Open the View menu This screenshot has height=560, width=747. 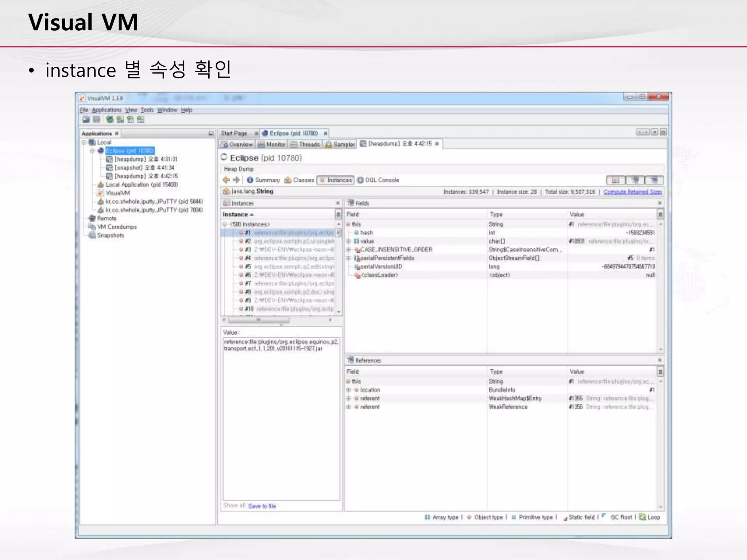click(131, 110)
